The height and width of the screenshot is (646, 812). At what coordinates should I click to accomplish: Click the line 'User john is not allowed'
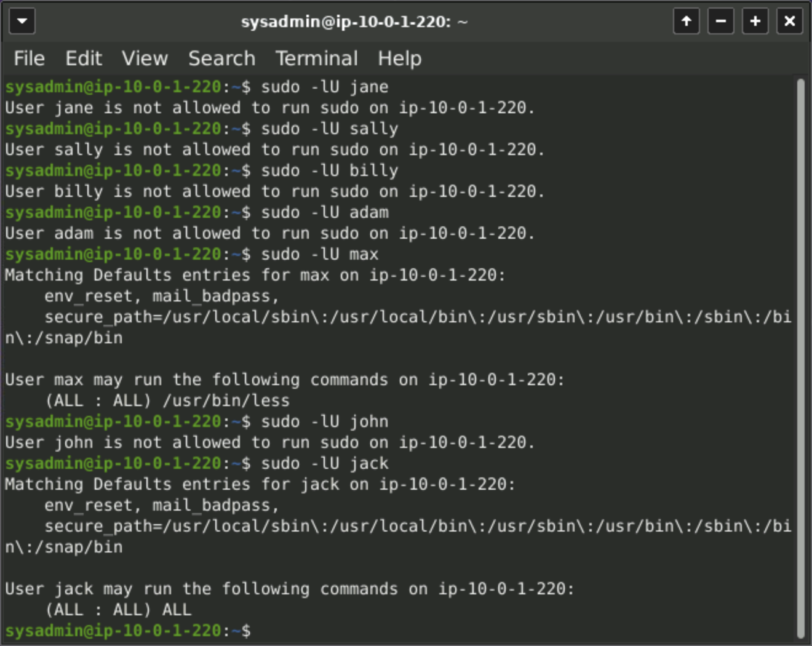coord(270,442)
